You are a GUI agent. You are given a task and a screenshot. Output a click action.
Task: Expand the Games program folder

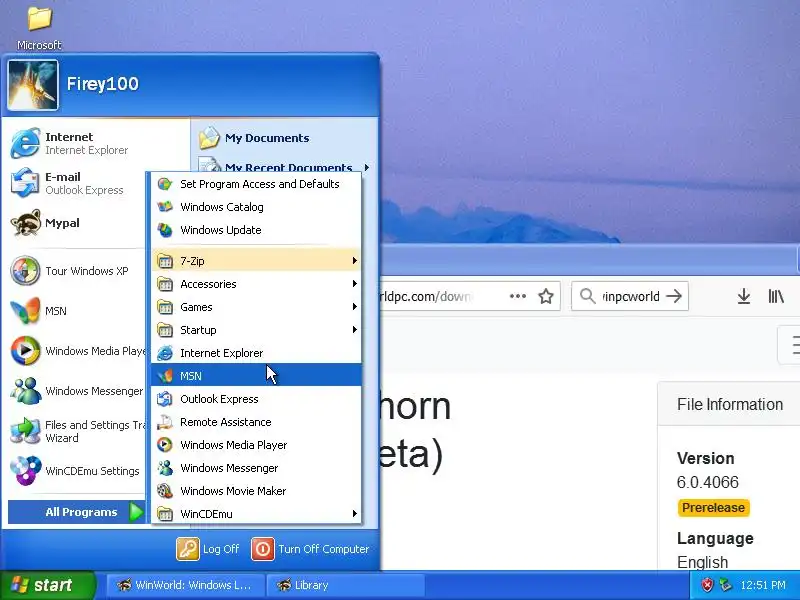click(256, 307)
